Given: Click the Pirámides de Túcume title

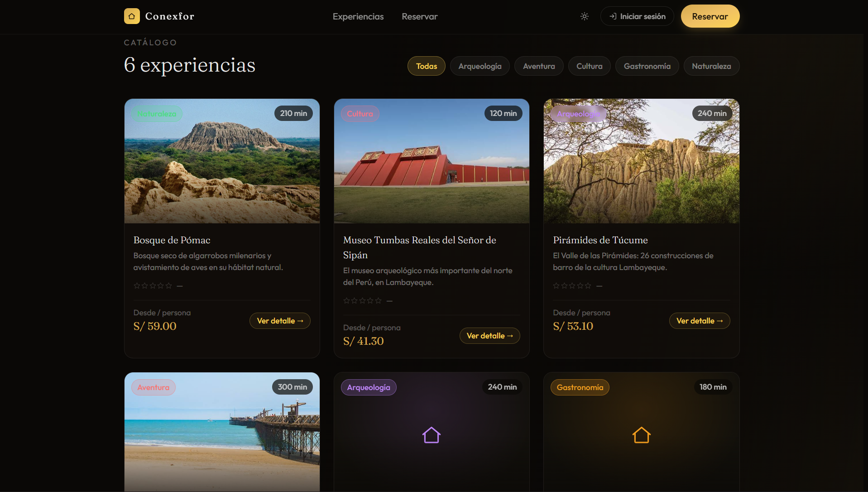Looking at the screenshot, I should (x=600, y=240).
